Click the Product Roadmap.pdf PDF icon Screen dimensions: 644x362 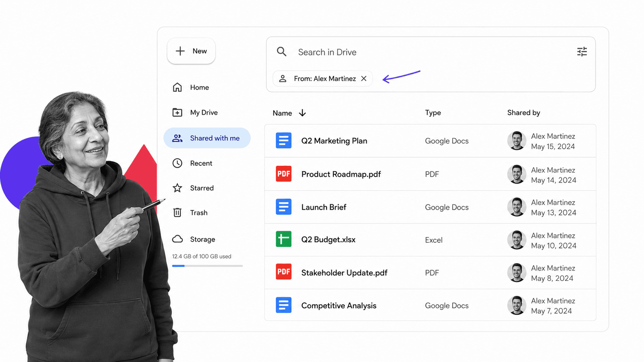pyautogui.click(x=283, y=174)
